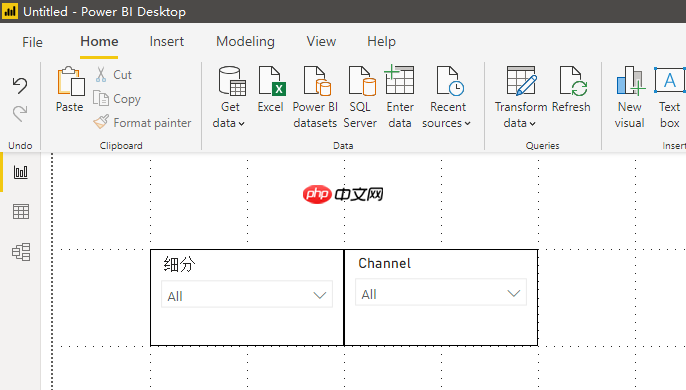Open the Get data dropdown
Screen dimensions: 686x390
[229, 97]
